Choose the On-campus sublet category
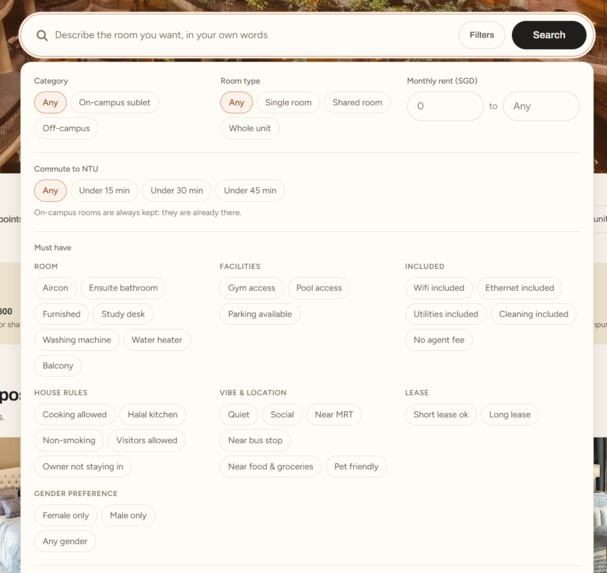This screenshot has height=573, width=607. [x=115, y=103]
